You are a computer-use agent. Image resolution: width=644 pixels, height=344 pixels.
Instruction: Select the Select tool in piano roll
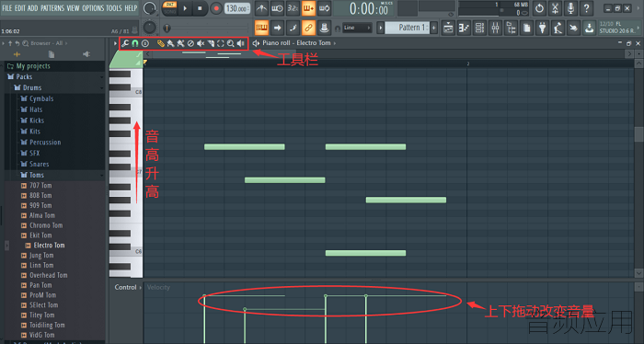(x=221, y=43)
